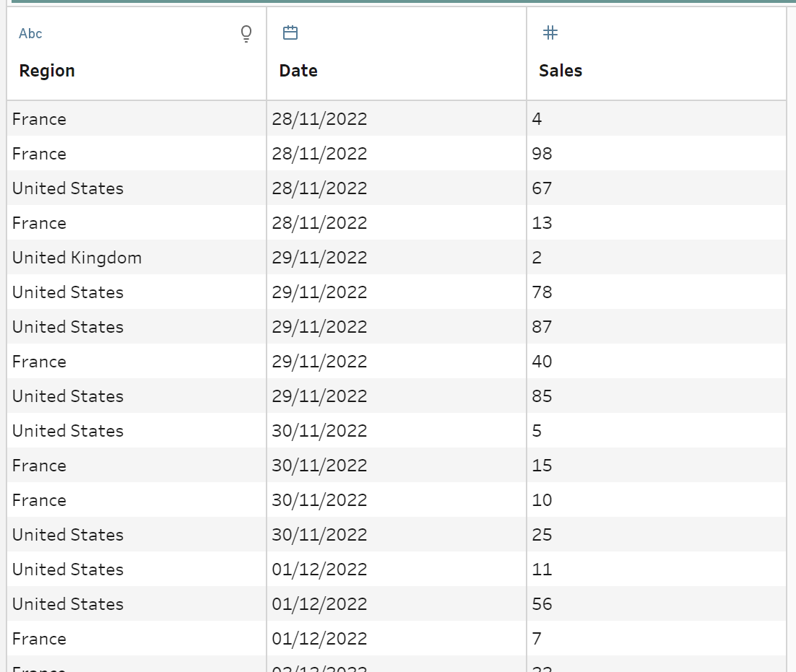Click the Abc string type icon for Region
This screenshot has height=672, width=796.
[30, 34]
